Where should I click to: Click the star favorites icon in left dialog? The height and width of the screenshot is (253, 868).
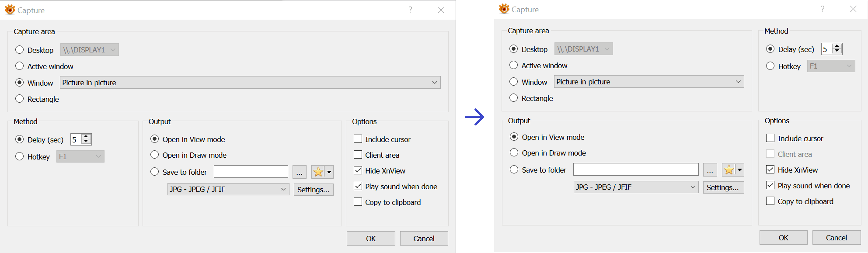(x=318, y=172)
